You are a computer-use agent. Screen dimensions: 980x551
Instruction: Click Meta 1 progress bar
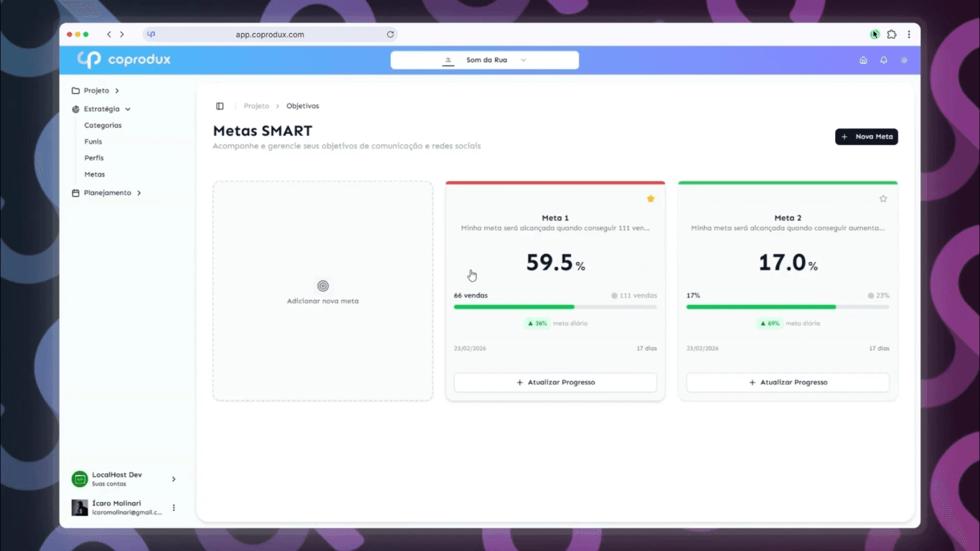555,307
